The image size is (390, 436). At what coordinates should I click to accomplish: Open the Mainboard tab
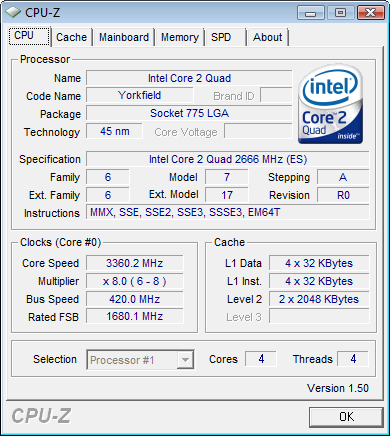[x=124, y=37]
